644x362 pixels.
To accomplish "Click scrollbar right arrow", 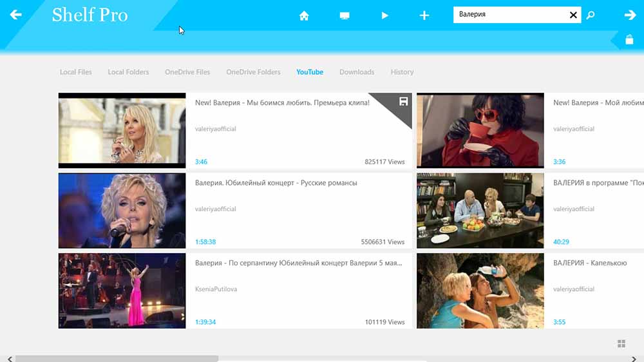I will coord(634,359).
